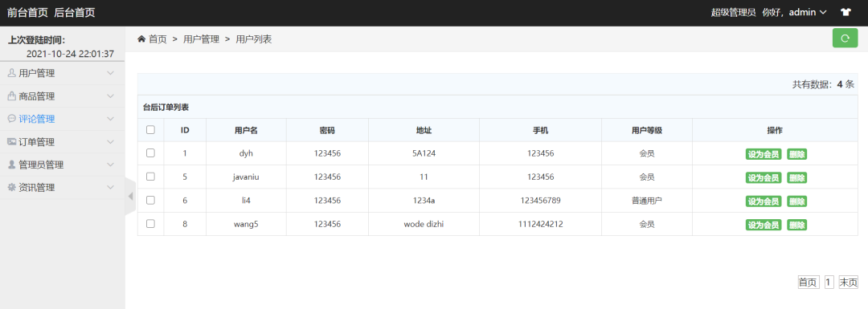Click the 地址 column header

click(424, 131)
